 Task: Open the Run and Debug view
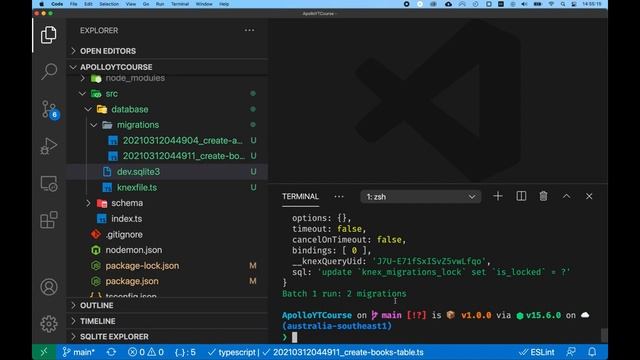click(x=49, y=146)
